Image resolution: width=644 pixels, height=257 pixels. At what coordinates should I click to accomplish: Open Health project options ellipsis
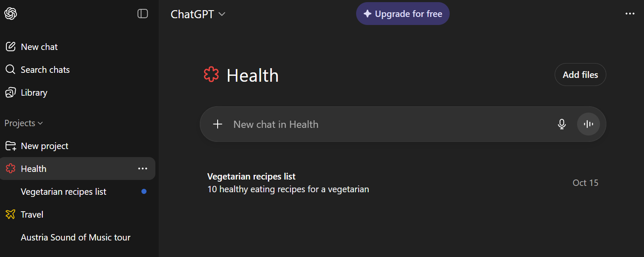(x=143, y=169)
